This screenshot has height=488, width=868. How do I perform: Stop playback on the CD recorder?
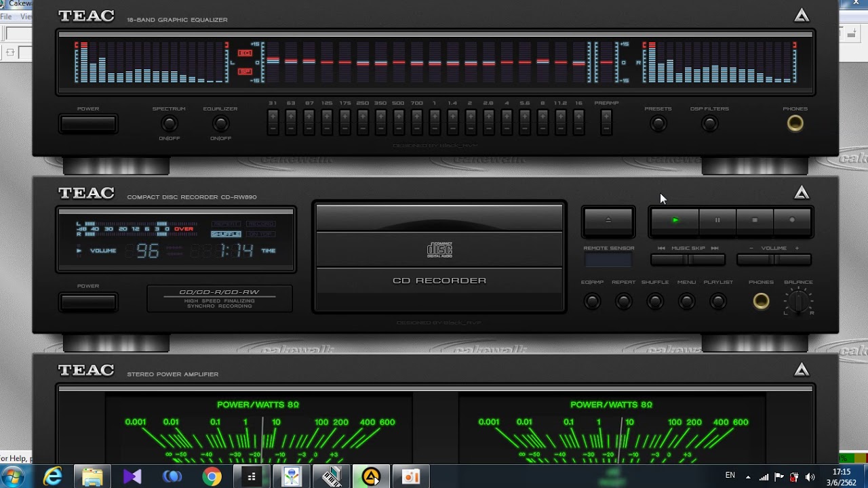pyautogui.click(x=754, y=220)
